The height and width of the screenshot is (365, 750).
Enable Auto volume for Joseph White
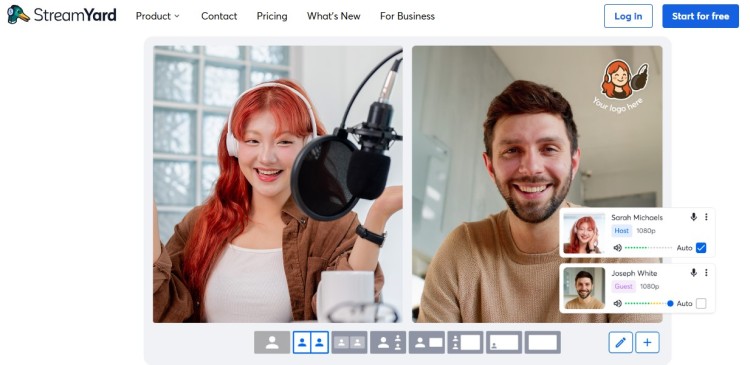[701, 303]
